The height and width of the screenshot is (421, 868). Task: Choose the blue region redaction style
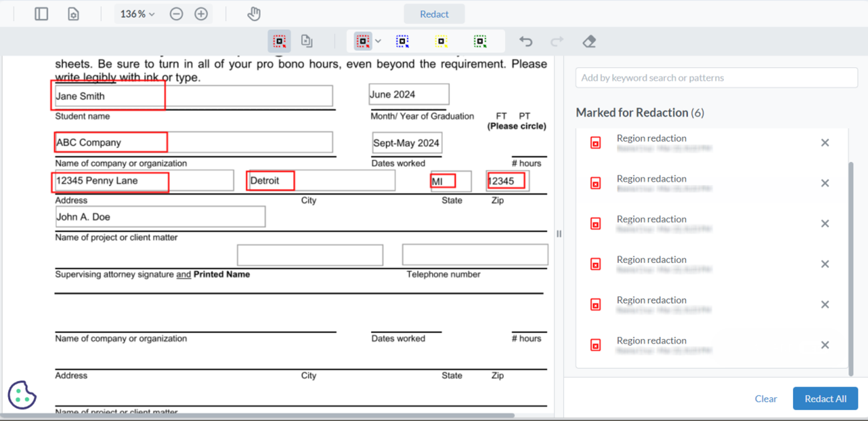click(402, 41)
